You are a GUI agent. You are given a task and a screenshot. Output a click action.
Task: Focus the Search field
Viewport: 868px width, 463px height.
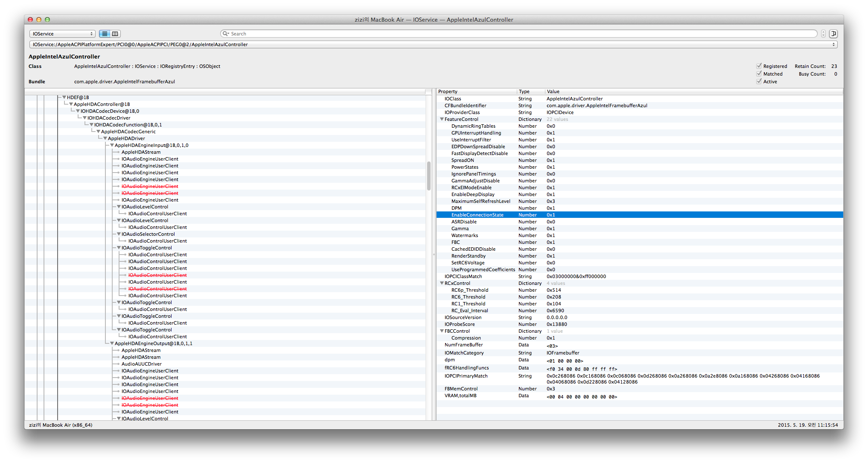point(518,34)
